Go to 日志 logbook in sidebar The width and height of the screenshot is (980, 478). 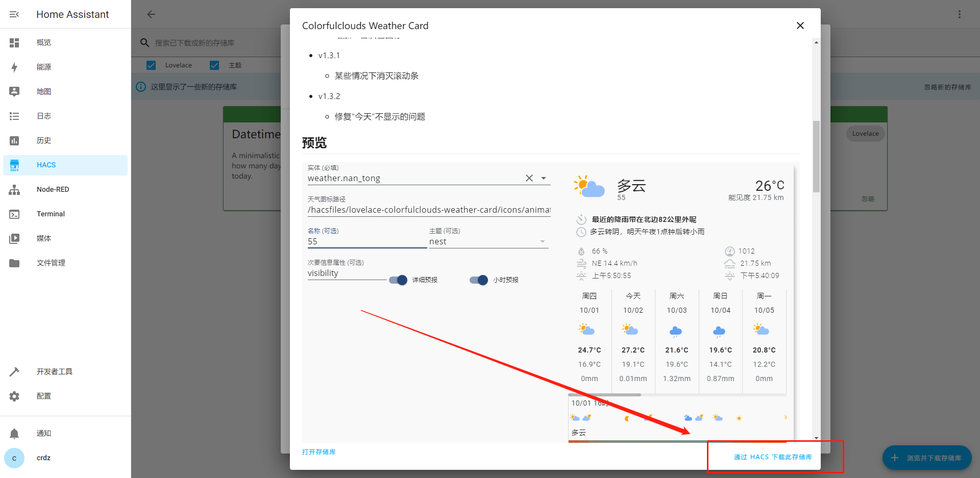pyautogui.click(x=43, y=116)
